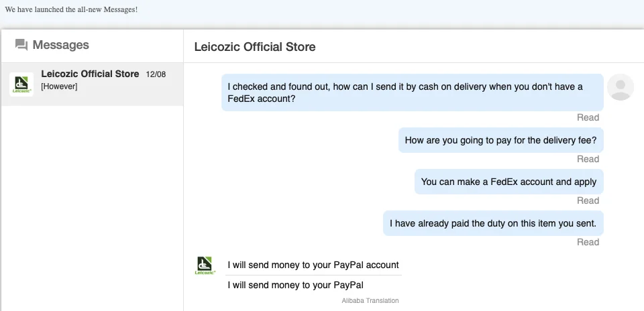Select the 'already paid the duty' bubble

click(x=492, y=223)
